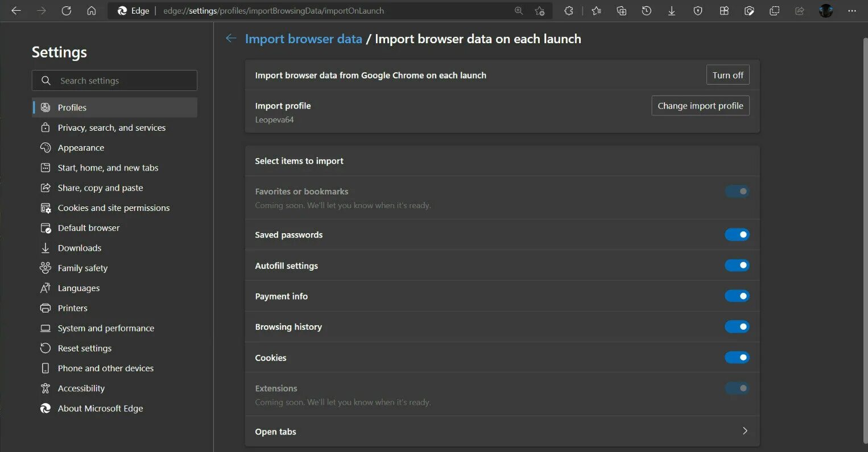Open the apps grid toolbar icon
The height and width of the screenshot is (452, 868).
pyautogui.click(x=724, y=11)
